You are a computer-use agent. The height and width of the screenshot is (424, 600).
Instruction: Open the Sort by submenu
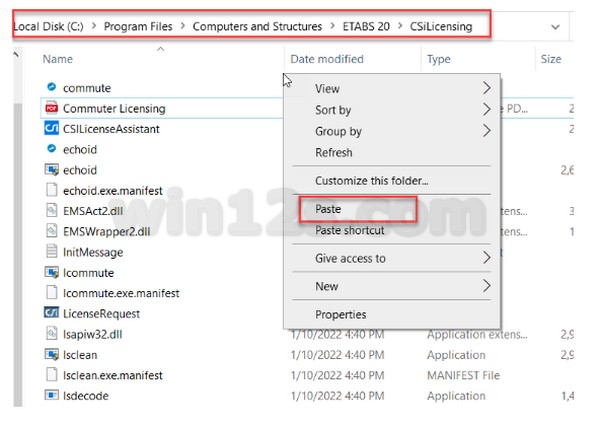coord(391,110)
